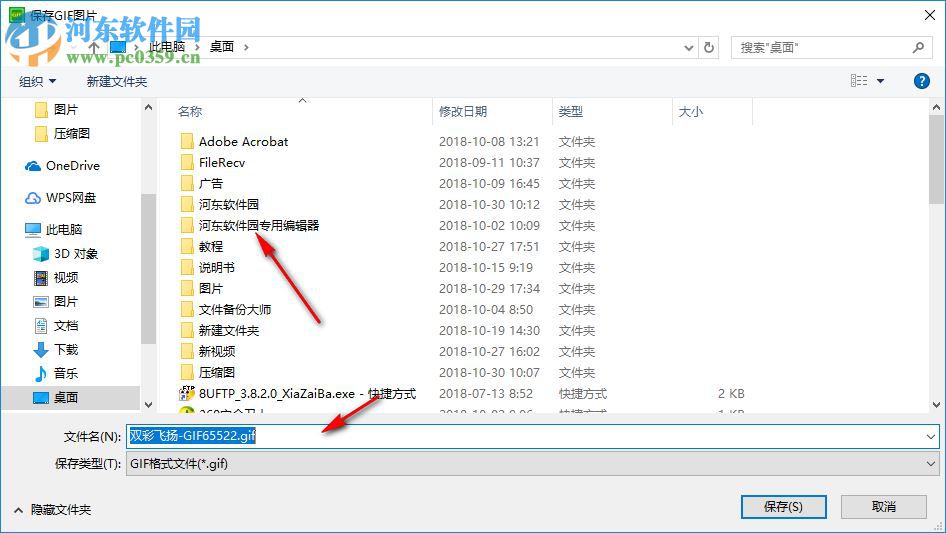Image resolution: width=946 pixels, height=533 pixels.
Task: Click the file list scrollbar up arrow
Action: [936, 108]
